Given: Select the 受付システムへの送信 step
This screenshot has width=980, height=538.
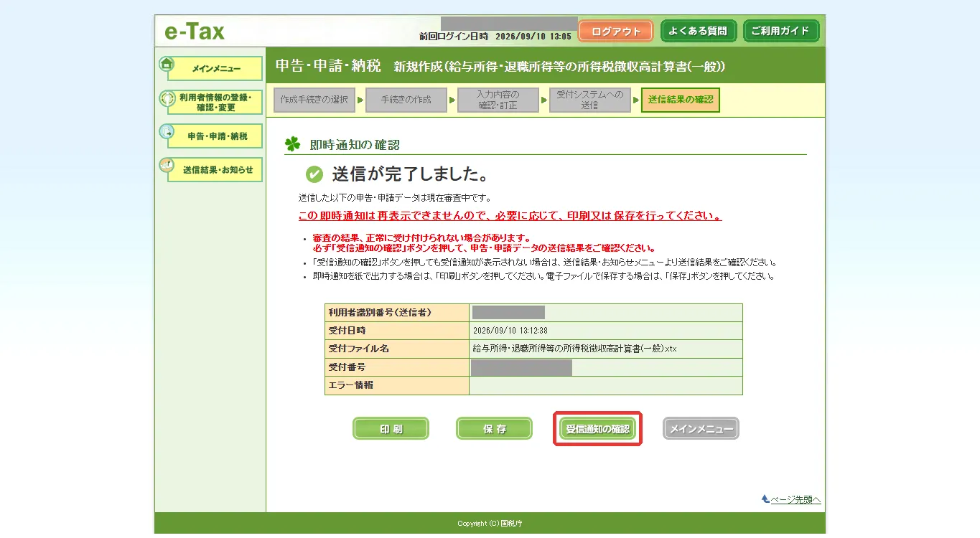Looking at the screenshot, I should click(x=589, y=100).
